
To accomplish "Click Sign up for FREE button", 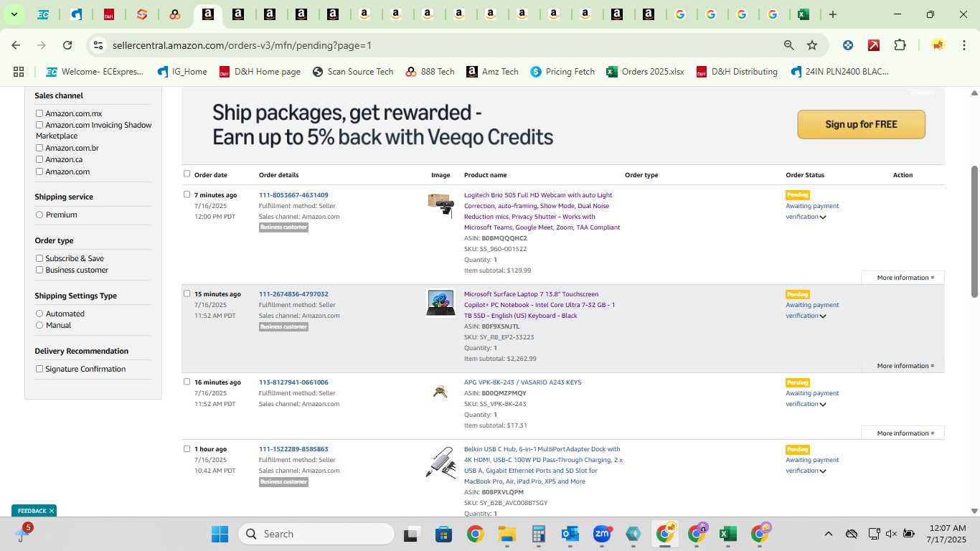I will point(861,124).
